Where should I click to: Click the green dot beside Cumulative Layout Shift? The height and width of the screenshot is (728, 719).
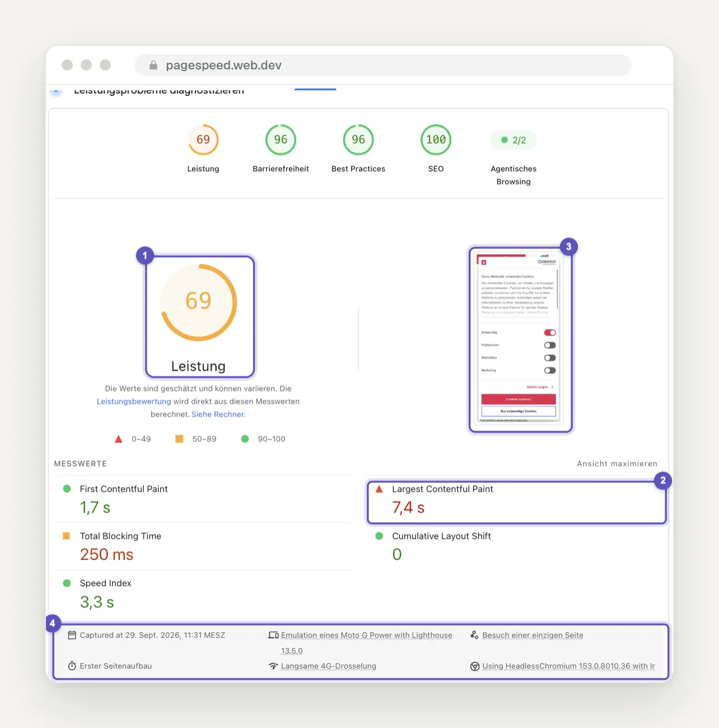pyautogui.click(x=379, y=536)
